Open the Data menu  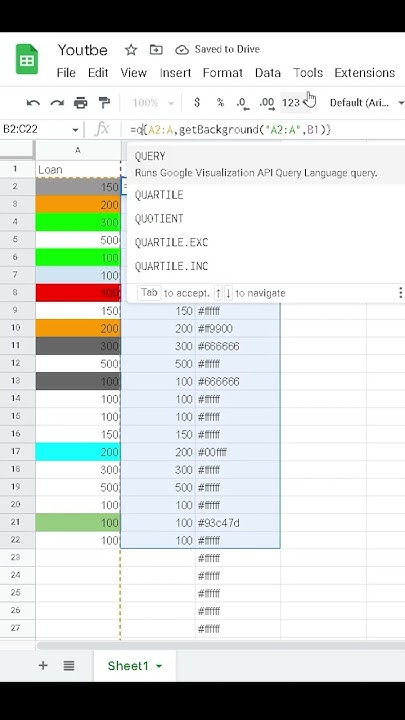pos(268,73)
